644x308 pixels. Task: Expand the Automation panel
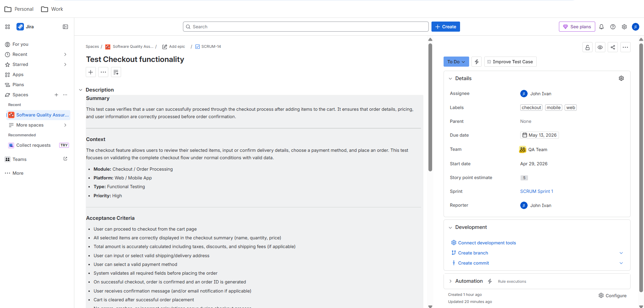pos(450,281)
